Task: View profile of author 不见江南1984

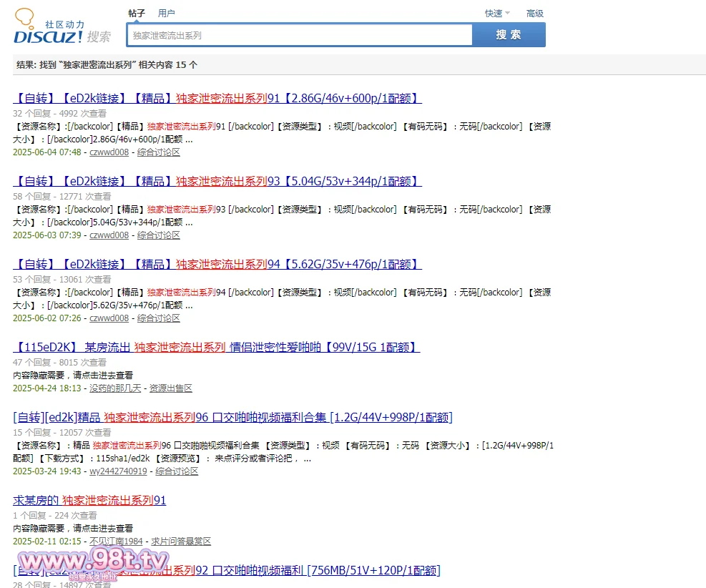Action: (116, 542)
